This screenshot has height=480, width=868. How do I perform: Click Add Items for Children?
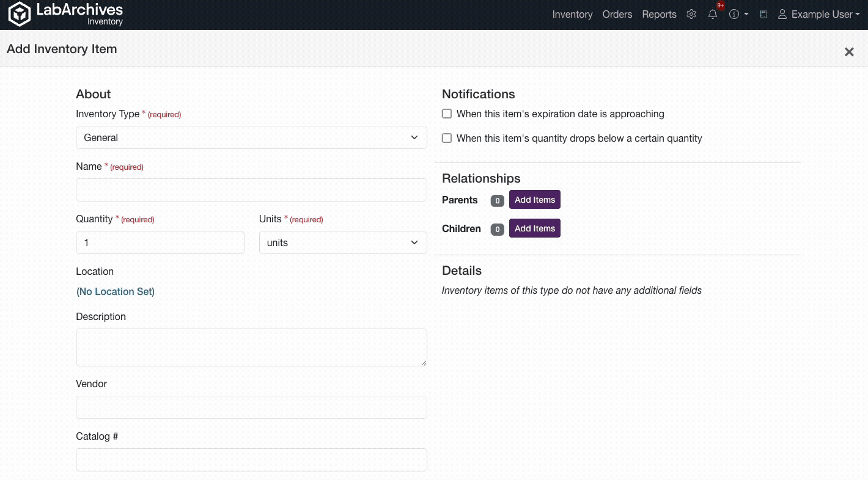(x=534, y=228)
